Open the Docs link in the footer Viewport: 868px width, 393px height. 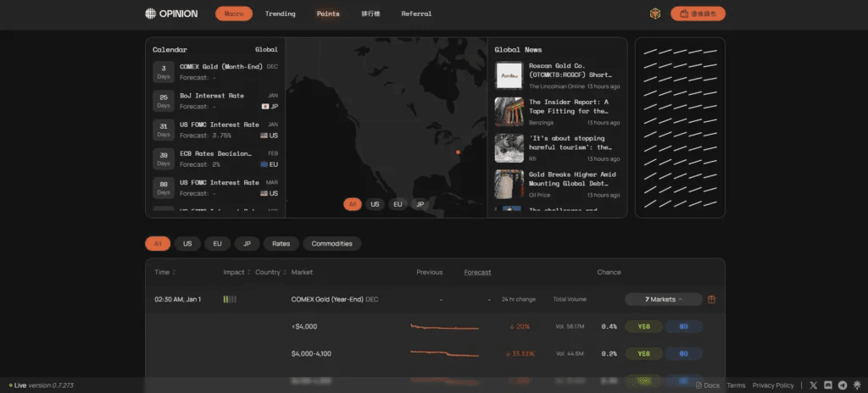708,385
